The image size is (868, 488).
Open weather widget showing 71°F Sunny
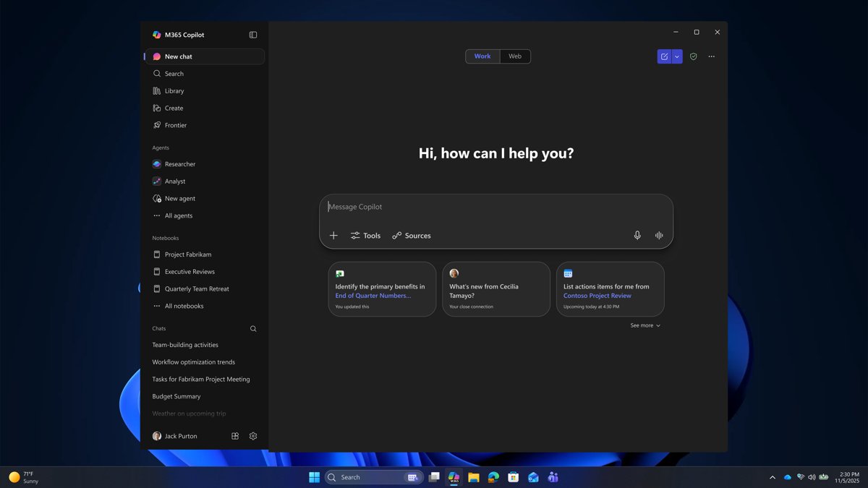[24, 477]
